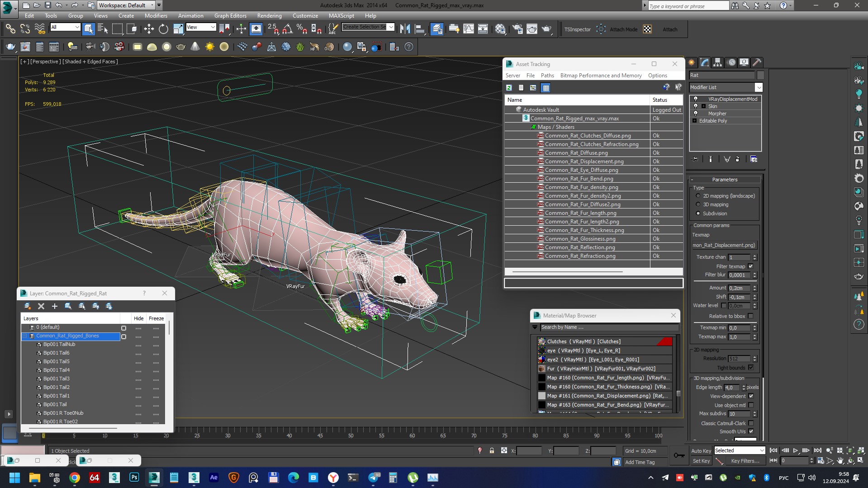Open the MAXScript menu
This screenshot has width=868, height=488.
pyautogui.click(x=342, y=15)
